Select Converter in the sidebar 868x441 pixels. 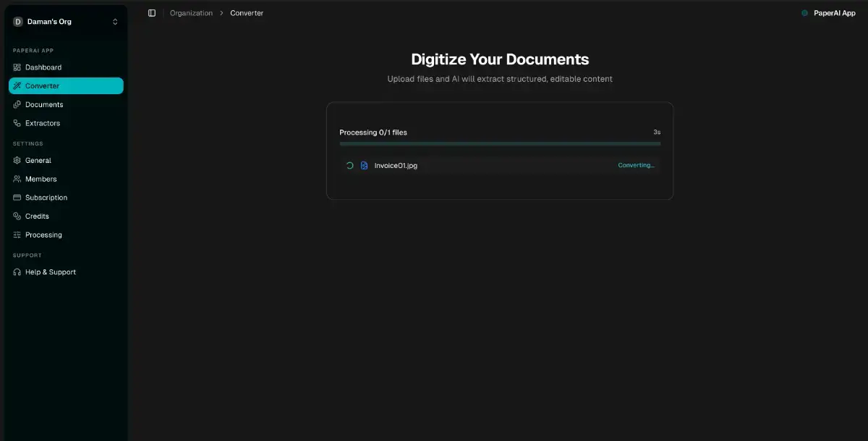click(66, 86)
